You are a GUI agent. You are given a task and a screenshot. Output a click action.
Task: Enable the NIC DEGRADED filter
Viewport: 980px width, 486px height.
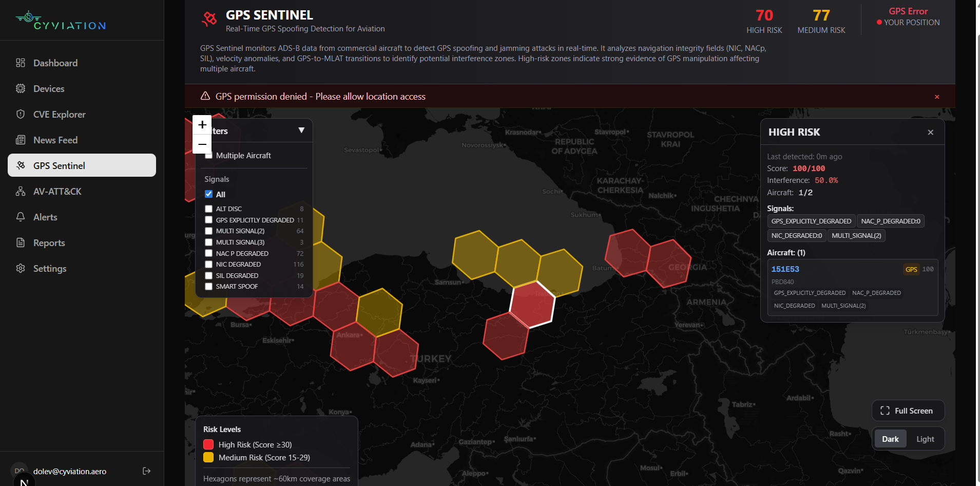coord(209,264)
